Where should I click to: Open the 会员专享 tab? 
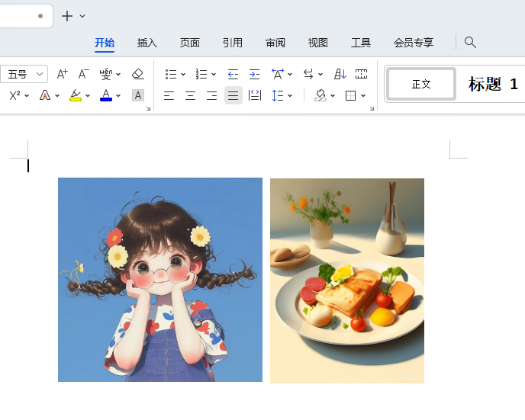pos(414,43)
